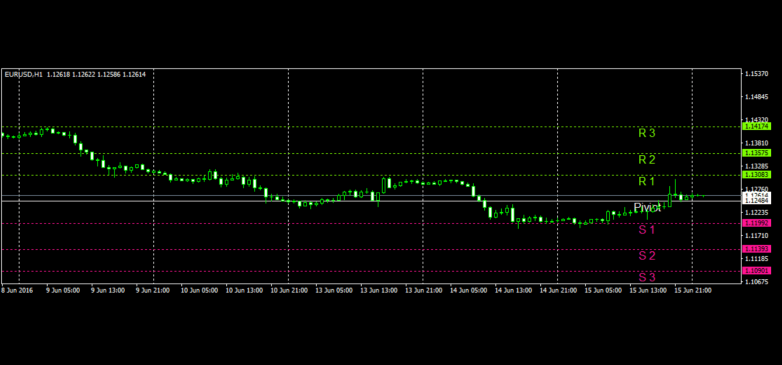Select the S 3 support label

point(647,277)
